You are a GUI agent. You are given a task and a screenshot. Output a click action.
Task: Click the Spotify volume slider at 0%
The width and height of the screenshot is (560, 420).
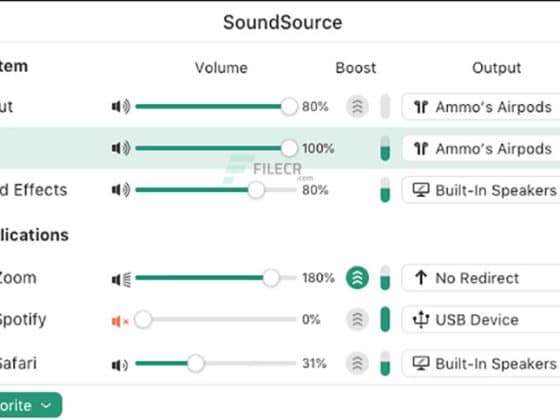[216, 319]
